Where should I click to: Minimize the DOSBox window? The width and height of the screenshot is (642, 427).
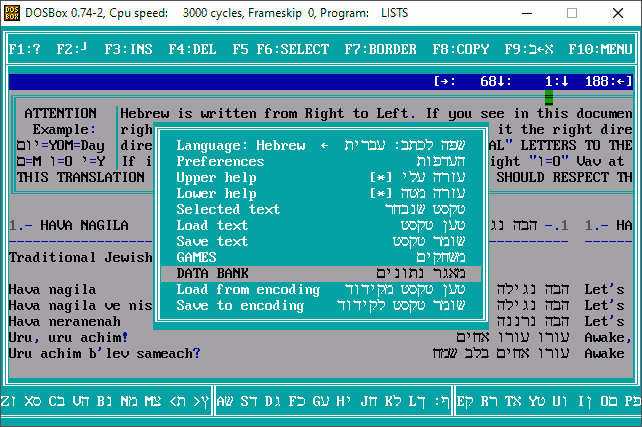coord(527,13)
